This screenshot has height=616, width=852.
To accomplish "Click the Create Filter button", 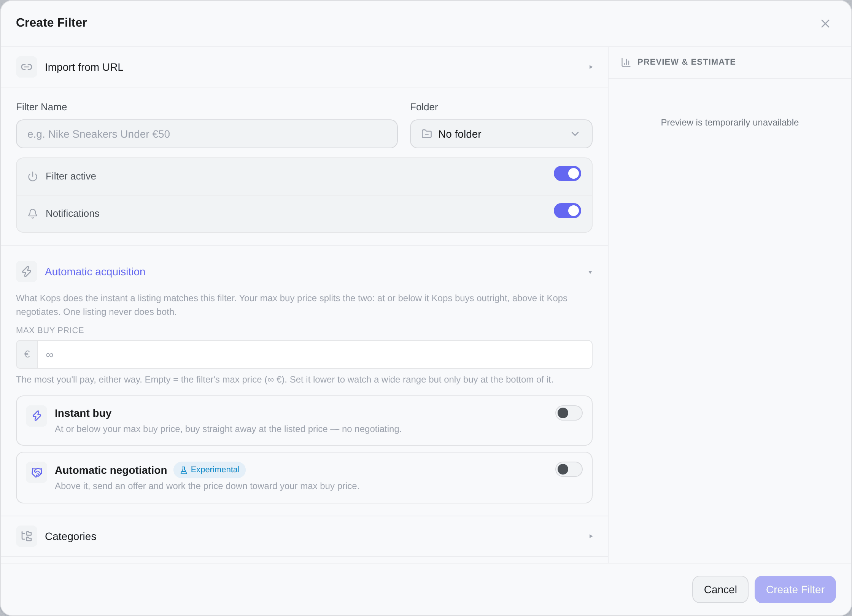I will click(x=795, y=589).
